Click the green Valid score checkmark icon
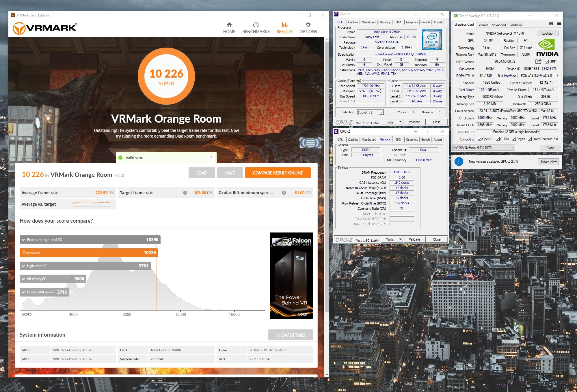The width and height of the screenshot is (577, 392). click(x=120, y=157)
